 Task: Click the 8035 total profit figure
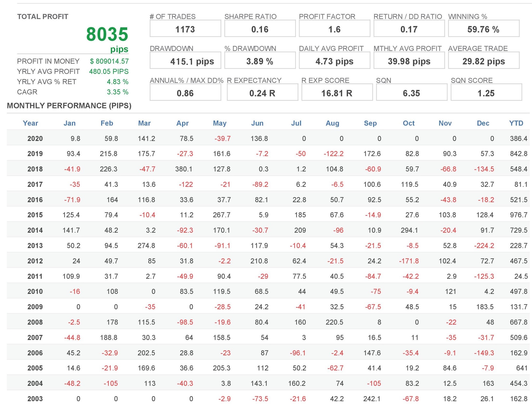tap(107, 34)
